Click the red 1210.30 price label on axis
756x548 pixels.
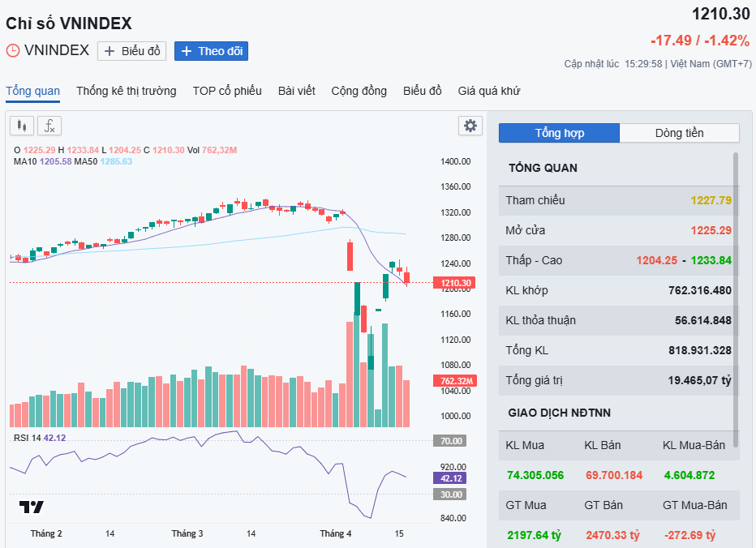coord(455,283)
